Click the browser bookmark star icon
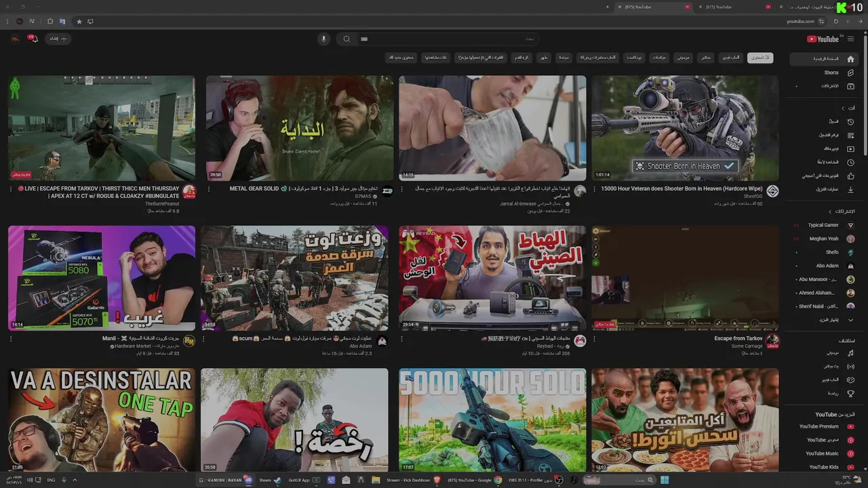868x488 pixels. coord(79,21)
